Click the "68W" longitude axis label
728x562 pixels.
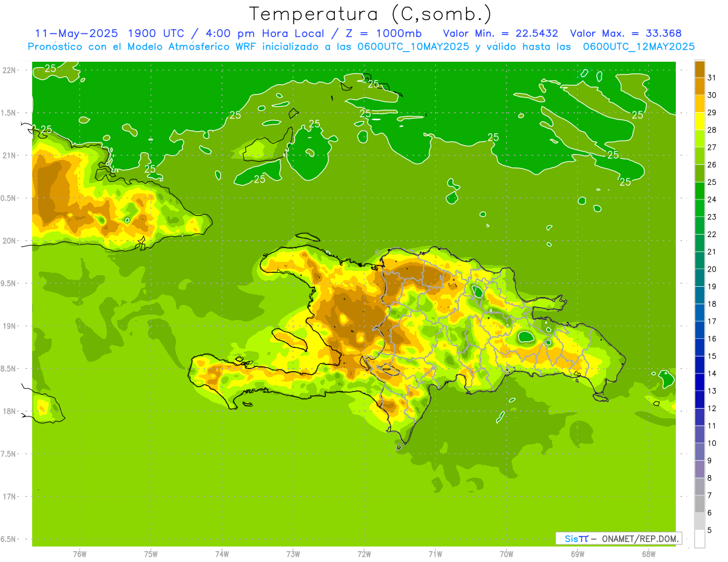point(649,554)
